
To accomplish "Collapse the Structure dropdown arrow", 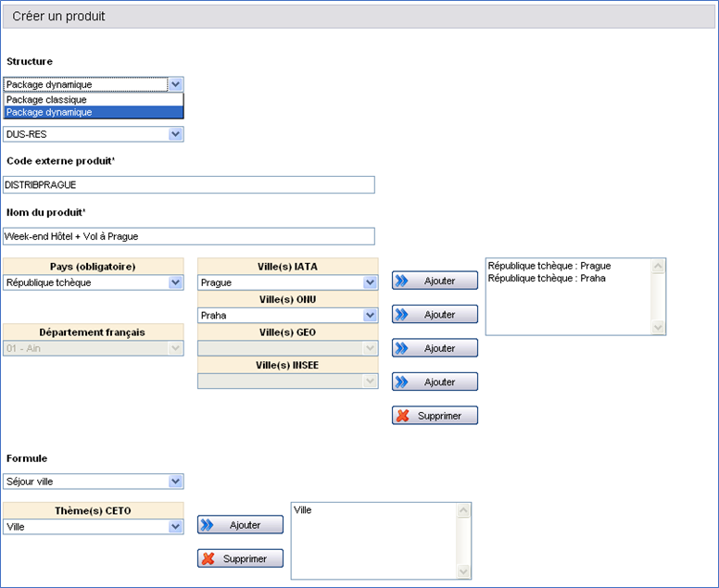I will 176,84.
